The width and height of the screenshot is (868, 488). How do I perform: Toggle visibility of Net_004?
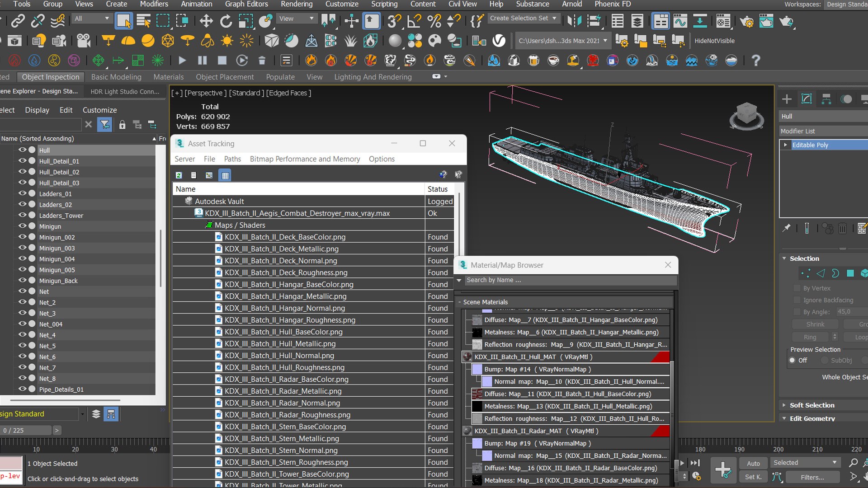(22, 324)
